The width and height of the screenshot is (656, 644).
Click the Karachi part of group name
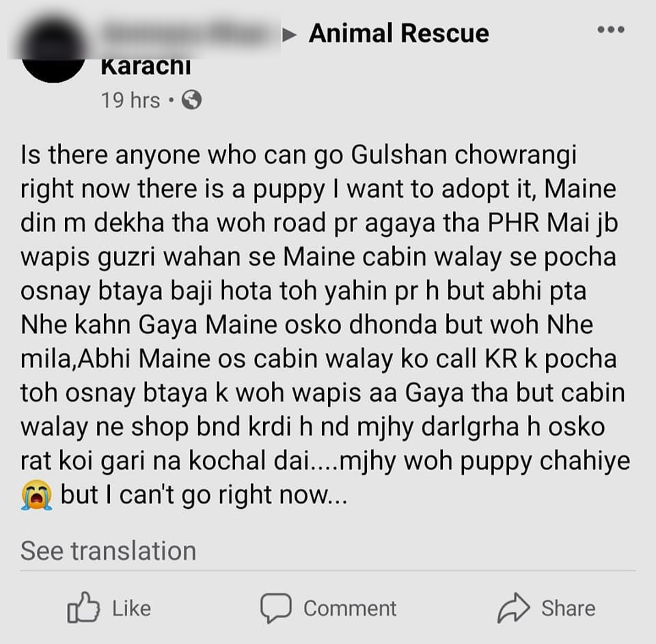[146, 67]
